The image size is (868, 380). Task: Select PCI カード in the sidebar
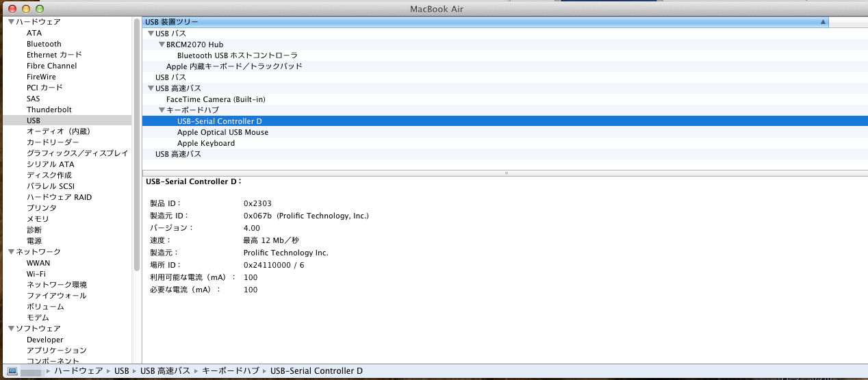click(44, 88)
